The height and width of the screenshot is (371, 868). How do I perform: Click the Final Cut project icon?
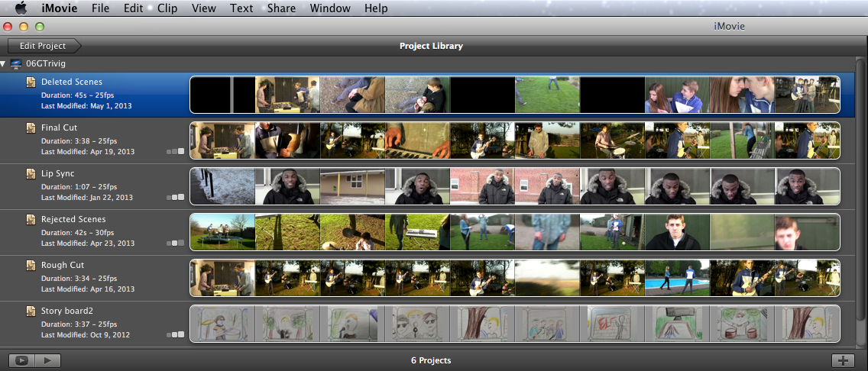pos(31,128)
